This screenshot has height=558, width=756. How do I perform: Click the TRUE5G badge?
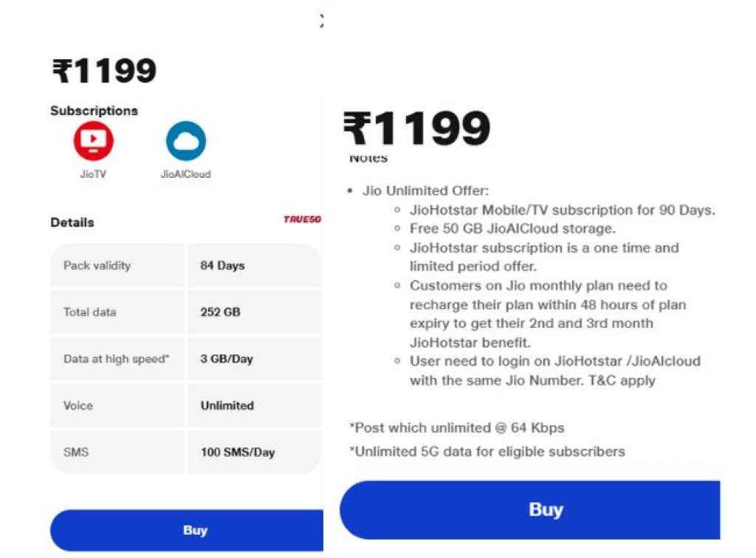tap(303, 221)
